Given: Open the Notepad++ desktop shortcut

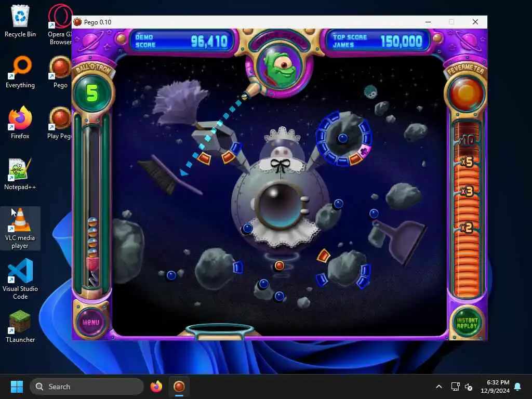Looking at the screenshot, I should 20,174.
